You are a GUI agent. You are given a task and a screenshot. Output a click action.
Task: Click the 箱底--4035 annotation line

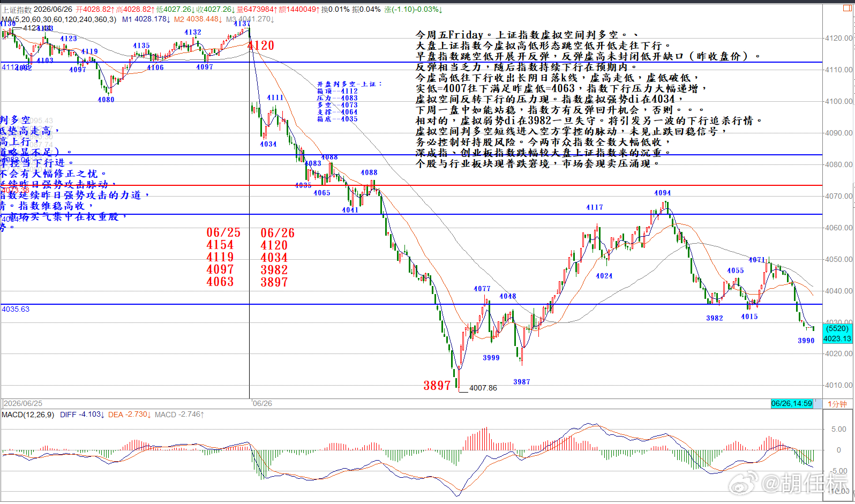pyautogui.click(x=337, y=119)
